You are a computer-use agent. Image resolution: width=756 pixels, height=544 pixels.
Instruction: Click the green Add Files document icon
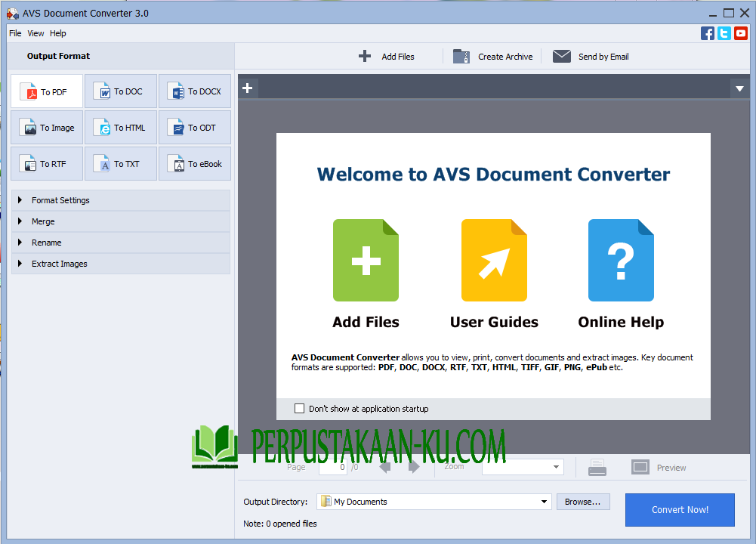[x=366, y=261]
